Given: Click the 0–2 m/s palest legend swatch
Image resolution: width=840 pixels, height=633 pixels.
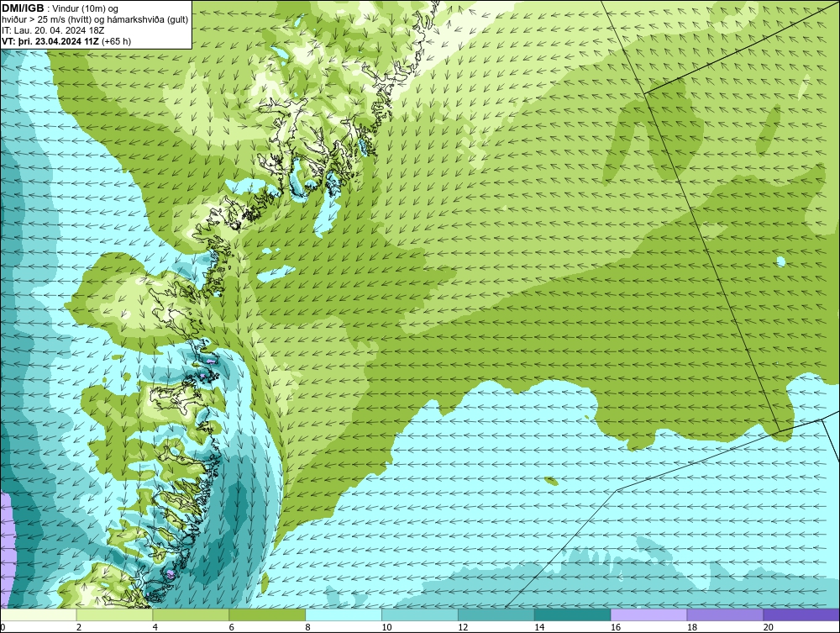Looking at the screenshot, I should [x=39, y=615].
